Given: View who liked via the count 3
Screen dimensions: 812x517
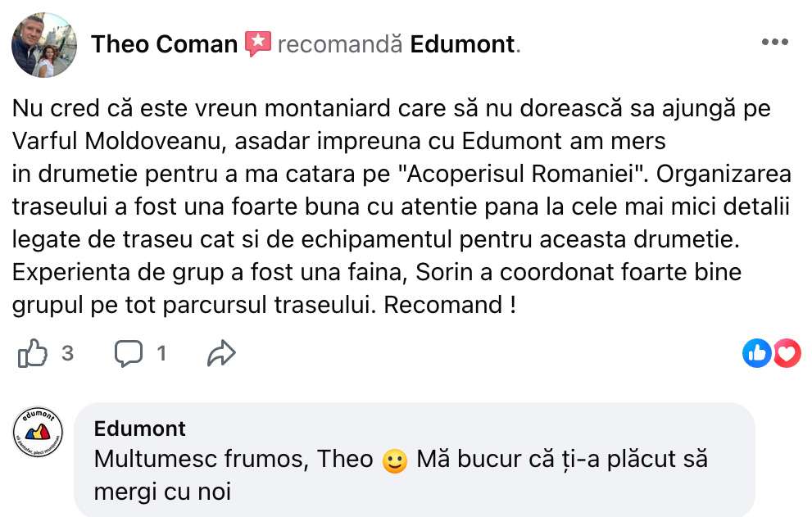Looking at the screenshot, I should tap(67, 353).
